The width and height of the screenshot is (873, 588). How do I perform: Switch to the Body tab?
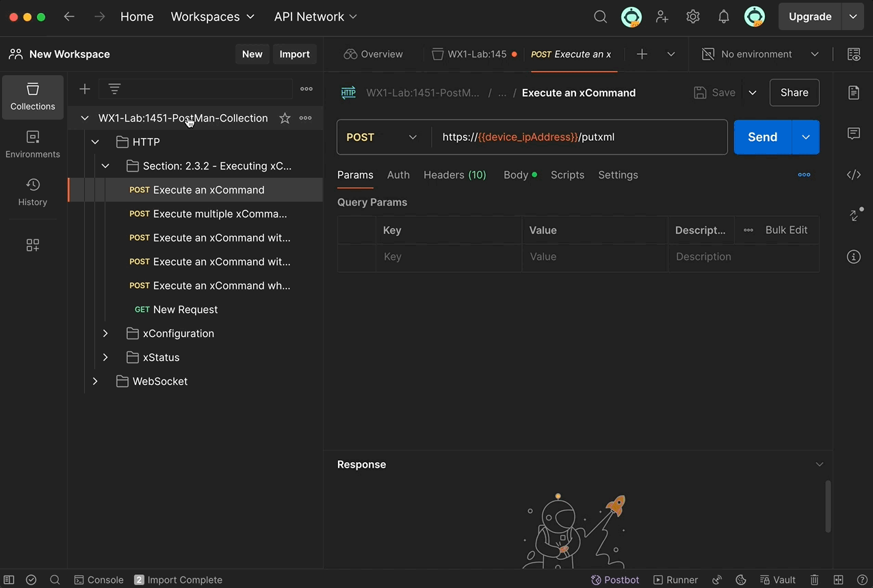click(516, 175)
